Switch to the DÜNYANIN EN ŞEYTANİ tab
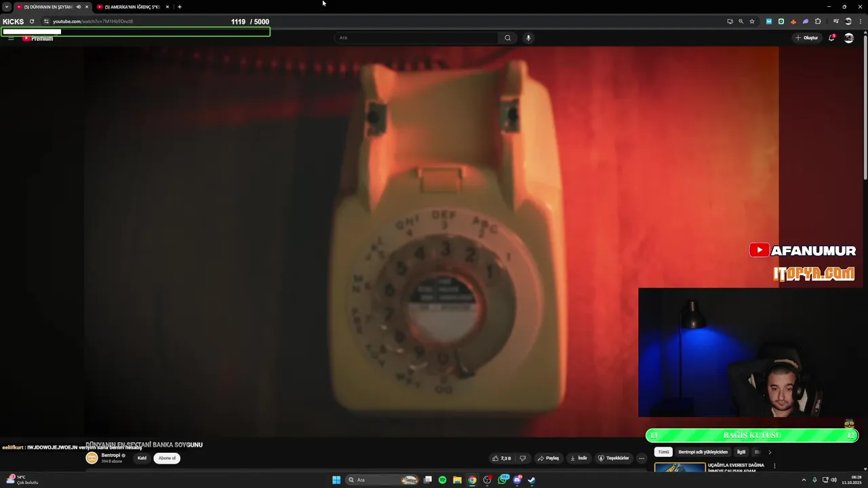Image resolution: width=868 pixels, height=488 pixels. 47,7
